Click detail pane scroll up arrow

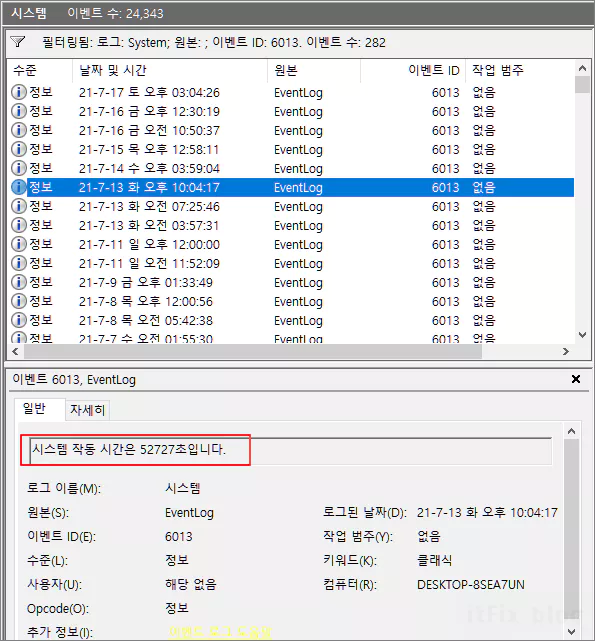pos(572,431)
